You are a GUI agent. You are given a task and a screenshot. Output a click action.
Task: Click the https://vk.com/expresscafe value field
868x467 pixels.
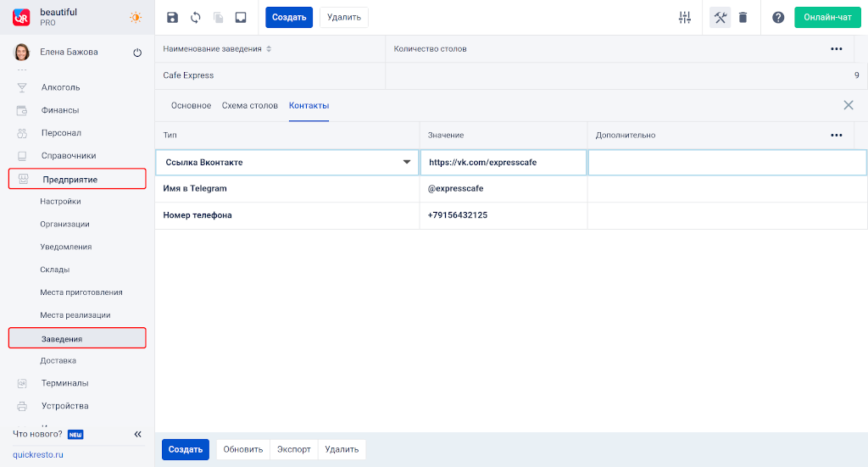pos(504,162)
